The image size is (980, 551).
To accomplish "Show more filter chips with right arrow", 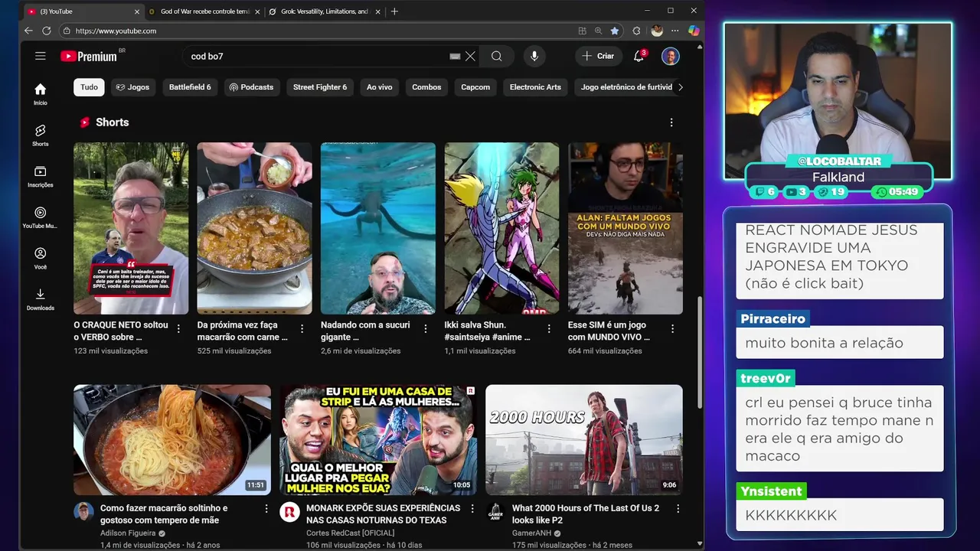I will click(x=680, y=87).
